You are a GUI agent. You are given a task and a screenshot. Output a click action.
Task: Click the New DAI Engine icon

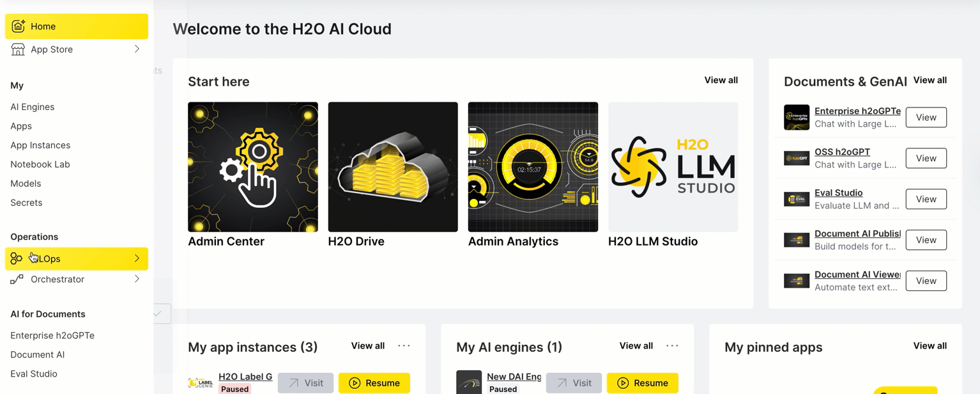(x=469, y=382)
